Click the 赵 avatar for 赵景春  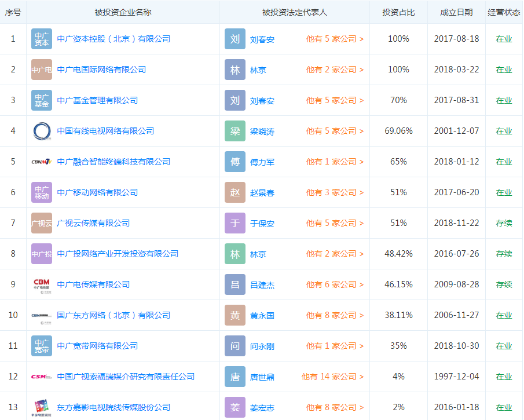pyautogui.click(x=235, y=192)
